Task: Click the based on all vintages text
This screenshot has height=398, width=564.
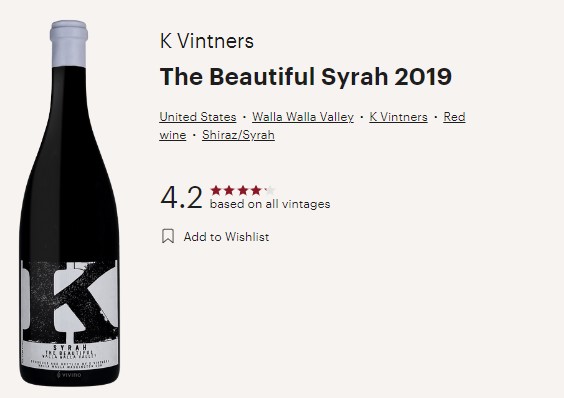Action: coord(270,204)
